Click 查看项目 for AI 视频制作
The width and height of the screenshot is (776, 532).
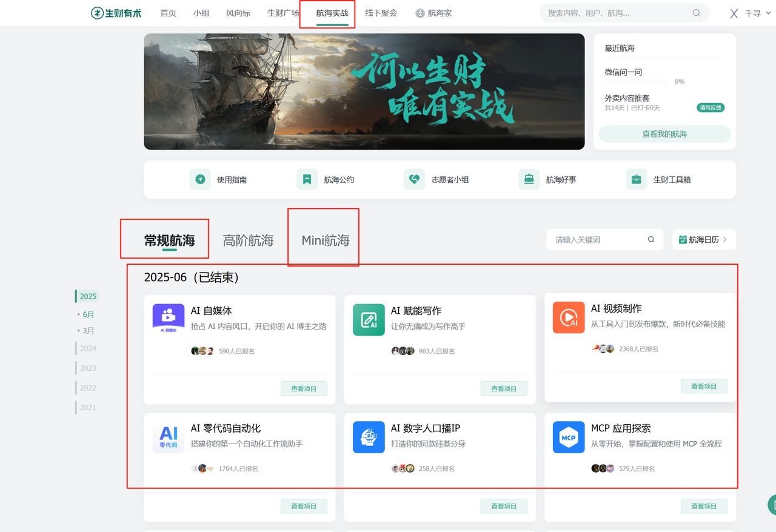[x=704, y=386]
